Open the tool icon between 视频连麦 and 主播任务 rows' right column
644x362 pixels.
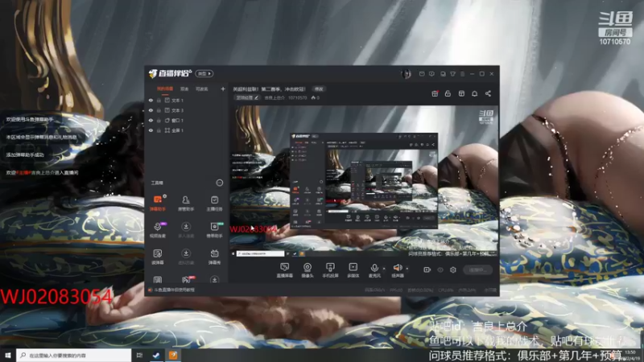pyautogui.click(x=214, y=230)
